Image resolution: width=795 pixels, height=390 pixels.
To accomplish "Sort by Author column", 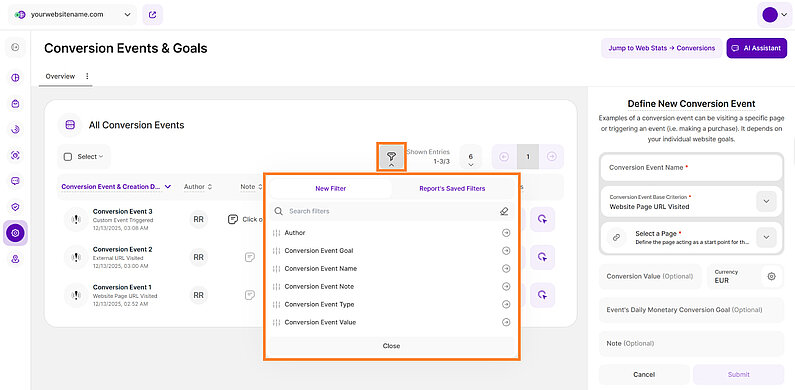I will 198,187.
